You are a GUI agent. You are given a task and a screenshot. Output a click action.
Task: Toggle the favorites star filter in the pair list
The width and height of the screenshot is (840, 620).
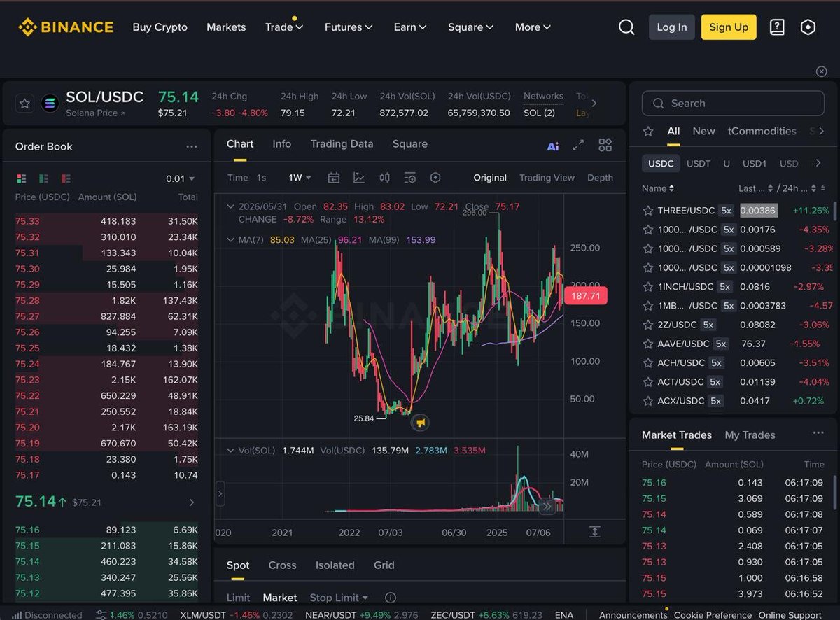click(648, 132)
